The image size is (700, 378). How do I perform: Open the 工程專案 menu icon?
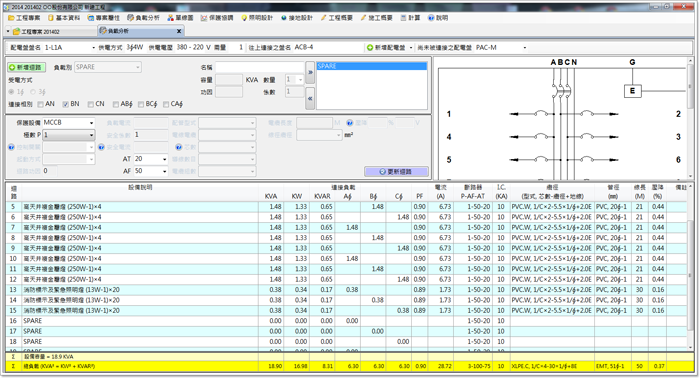point(11,18)
